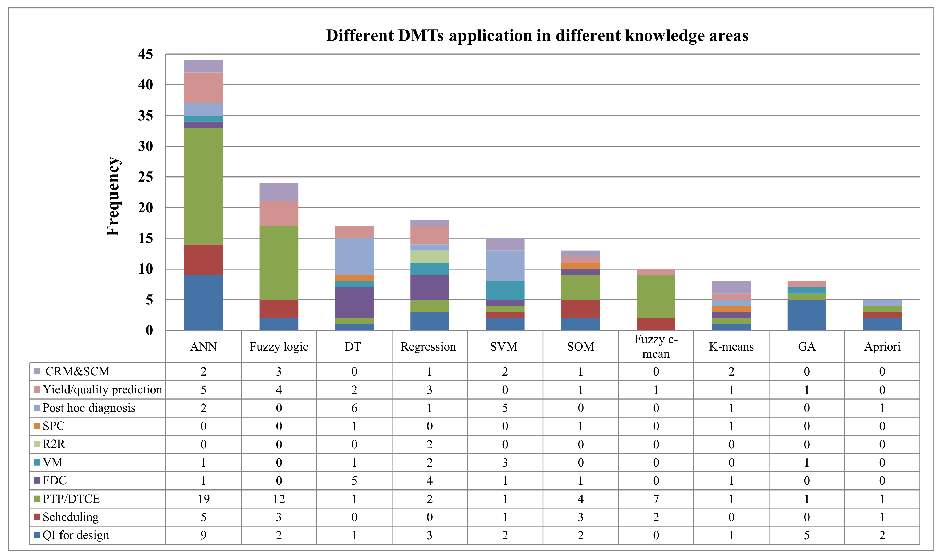
Task: Click the 45 tick label on Y axis
Action: pos(146,54)
